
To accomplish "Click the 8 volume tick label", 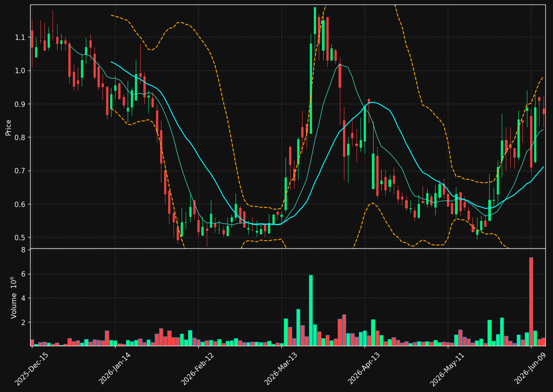I will tap(24, 250).
